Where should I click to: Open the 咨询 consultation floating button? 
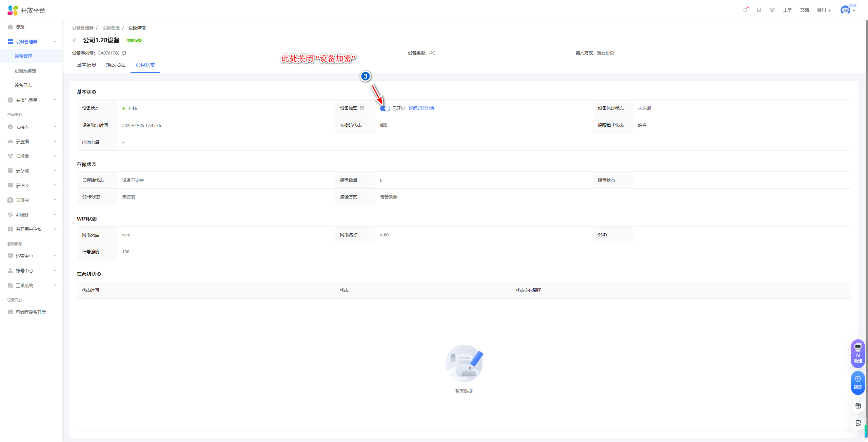858,383
